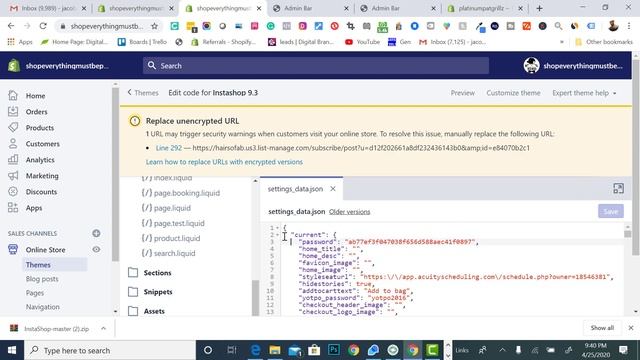Click Customize theme button
640x360 pixels.
coord(513,93)
